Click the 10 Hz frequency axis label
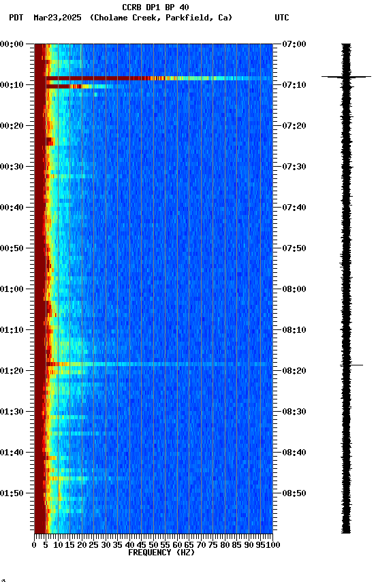Image resolution: width=376 pixels, height=588 pixels. pyautogui.click(x=58, y=546)
